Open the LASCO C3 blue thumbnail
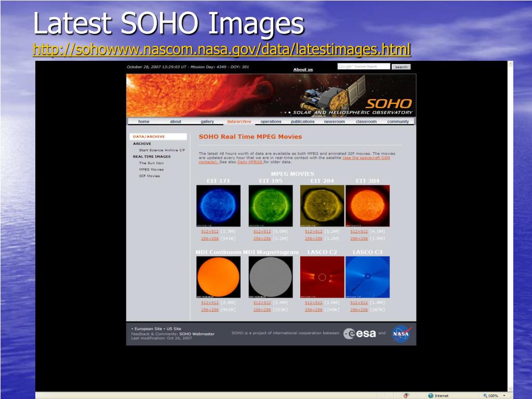Screen dimensions: 532x399 tap(367, 277)
